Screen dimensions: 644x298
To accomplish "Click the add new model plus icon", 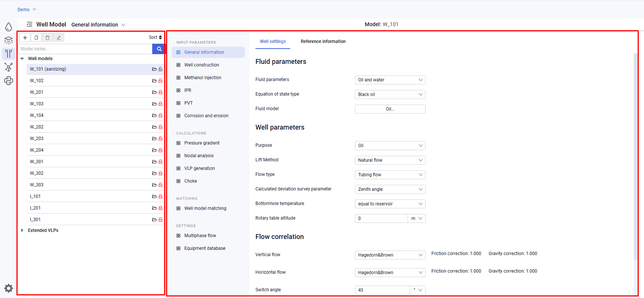I will click(25, 38).
